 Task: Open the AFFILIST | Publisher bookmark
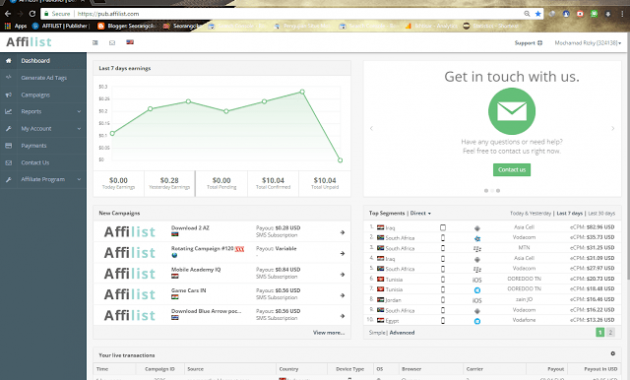coord(60,26)
